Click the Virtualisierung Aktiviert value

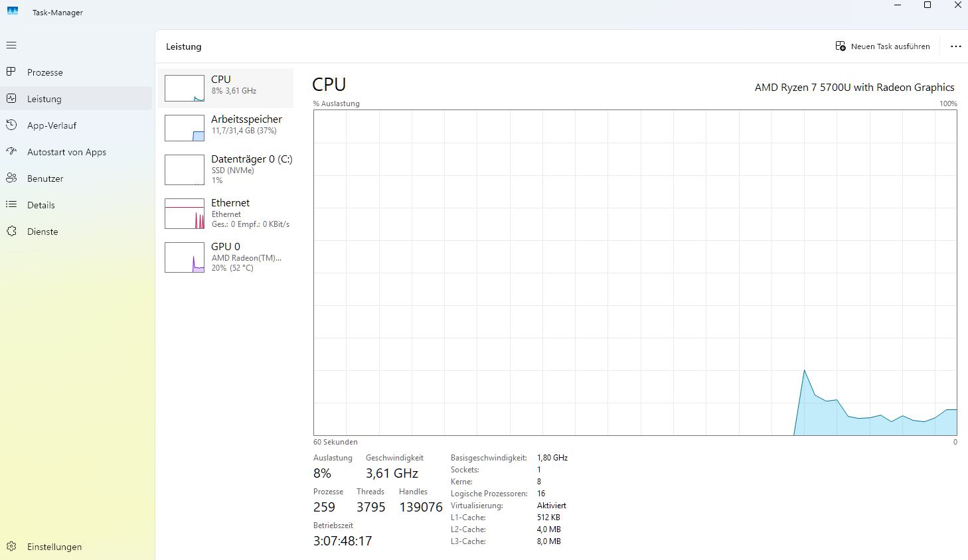pyautogui.click(x=552, y=506)
